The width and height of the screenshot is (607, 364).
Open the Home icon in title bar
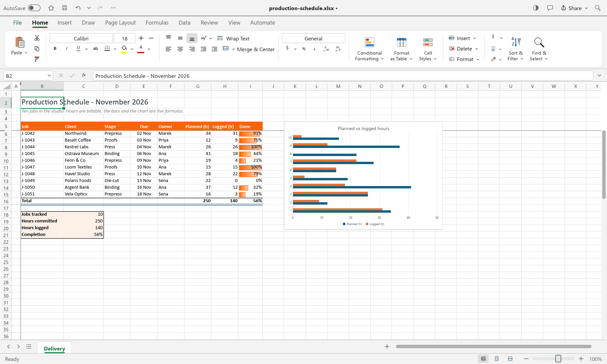51,8
